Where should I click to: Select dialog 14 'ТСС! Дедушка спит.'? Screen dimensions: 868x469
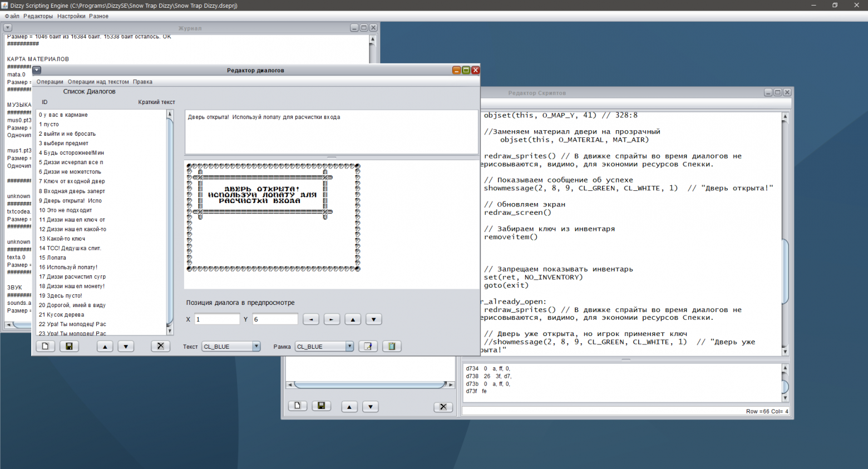[x=102, y=248]
